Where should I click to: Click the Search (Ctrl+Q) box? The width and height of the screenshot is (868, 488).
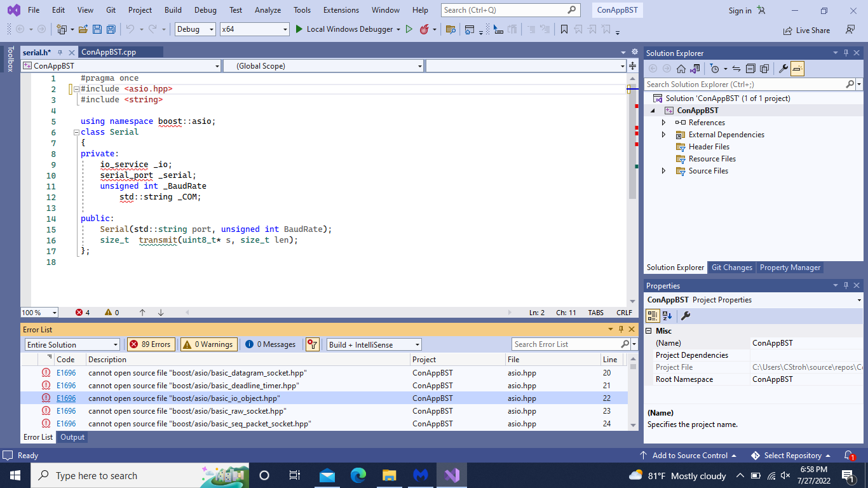tap(511, 10)
